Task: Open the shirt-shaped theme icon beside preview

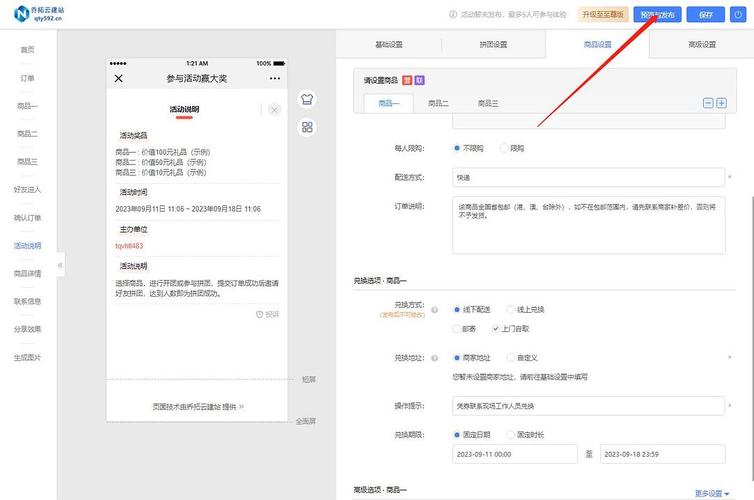Action: click(x=307, y=100)
